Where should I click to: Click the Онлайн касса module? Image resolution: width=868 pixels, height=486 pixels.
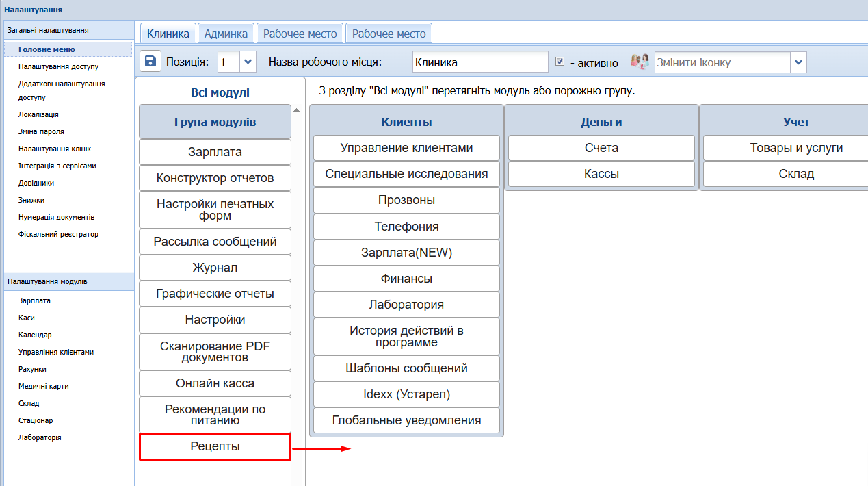point(215,383)
